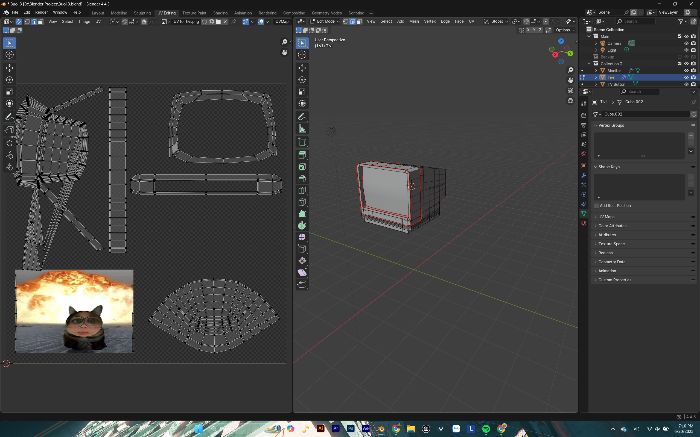Toggle visibility eye of selected outliner object
Viewport: 700px width, 437px height.
(686, 77)
